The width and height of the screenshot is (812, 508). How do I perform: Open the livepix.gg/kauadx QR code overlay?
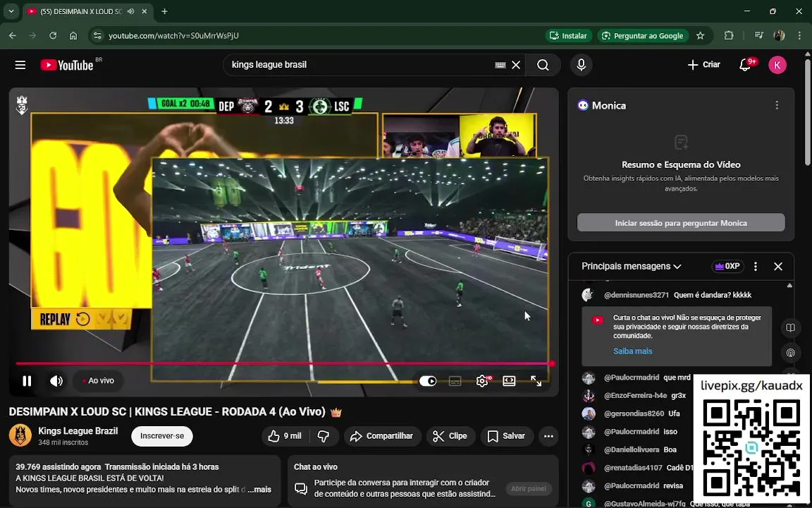tap(751, 440)
